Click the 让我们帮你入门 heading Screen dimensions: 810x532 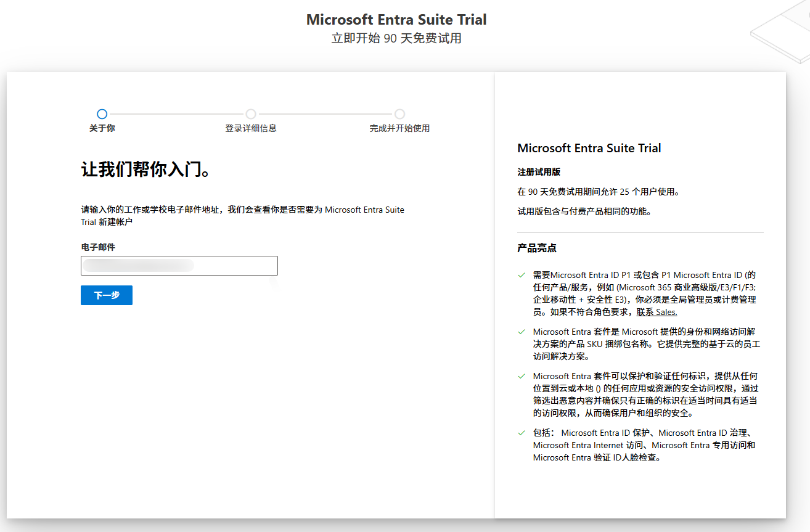point(146,170)
